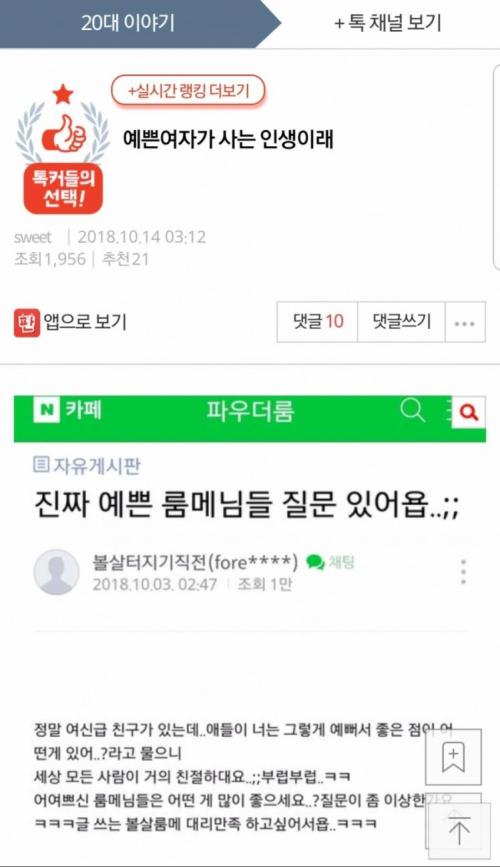Start 채팅 with the green chat icon

pos(330,562)
